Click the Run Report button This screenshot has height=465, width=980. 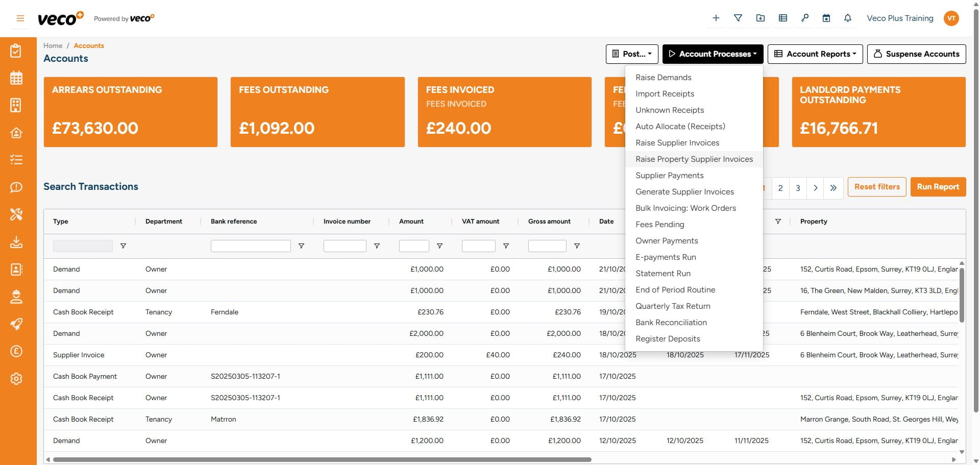click(x=938, y=187)
